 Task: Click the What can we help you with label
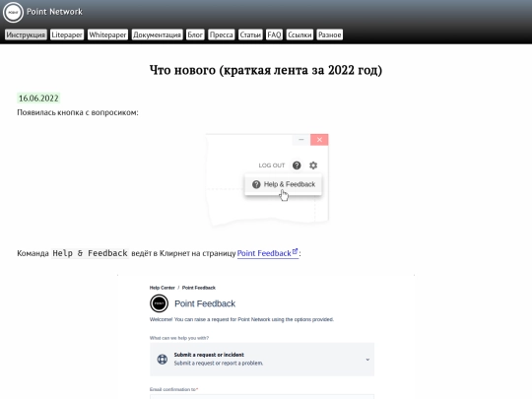tap(179, 338)
